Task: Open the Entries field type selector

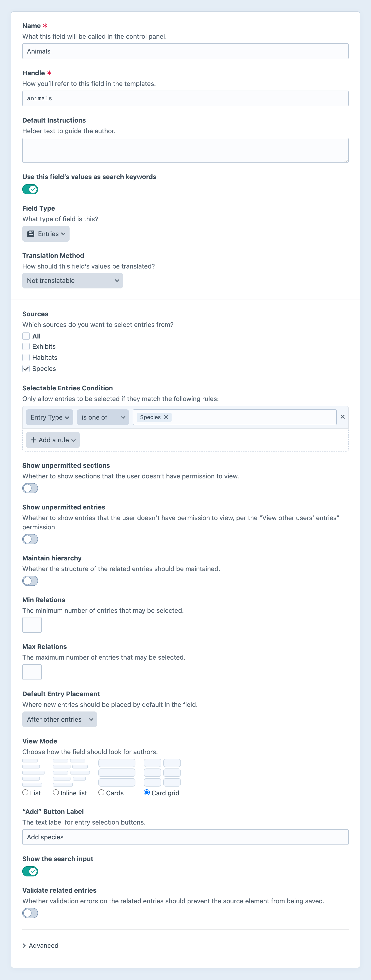Action: click(x=46, y=234)
